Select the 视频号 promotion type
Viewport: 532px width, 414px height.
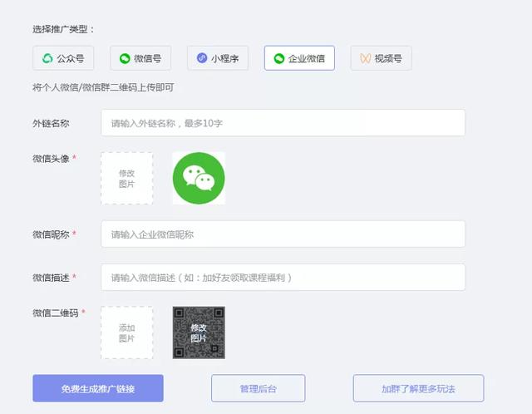click(x=382, y=58)
